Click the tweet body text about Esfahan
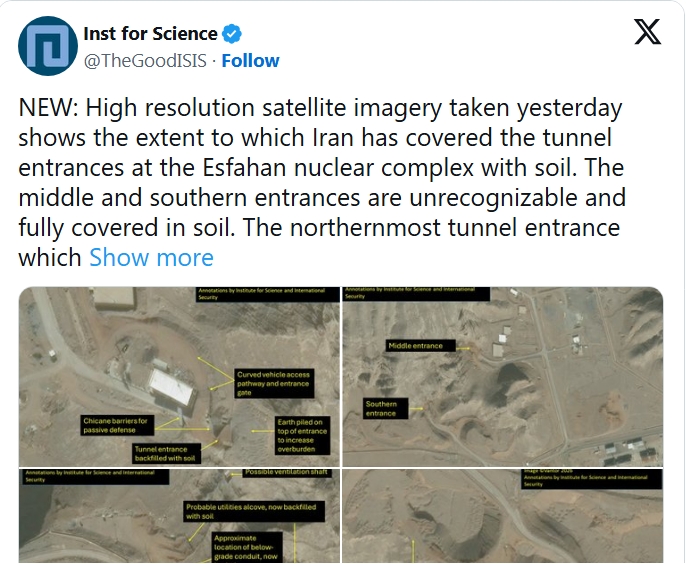The image size is (686, 564). tap(320, 167)
